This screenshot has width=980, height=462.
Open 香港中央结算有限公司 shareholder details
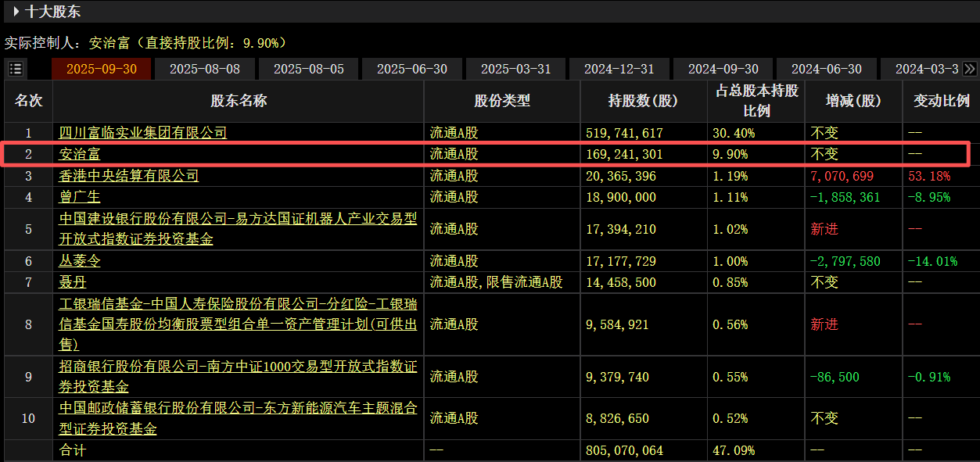pos(129,177)
